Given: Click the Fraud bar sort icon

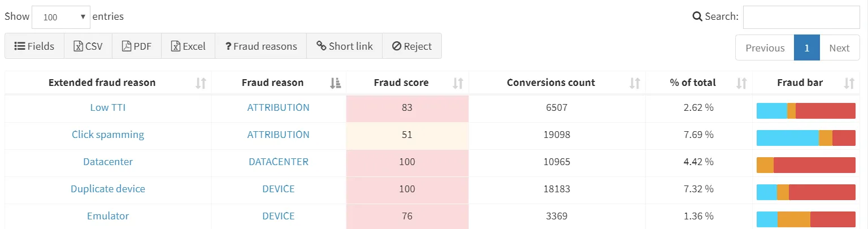Looking at the screenshot, I should [x=849, y=83].
